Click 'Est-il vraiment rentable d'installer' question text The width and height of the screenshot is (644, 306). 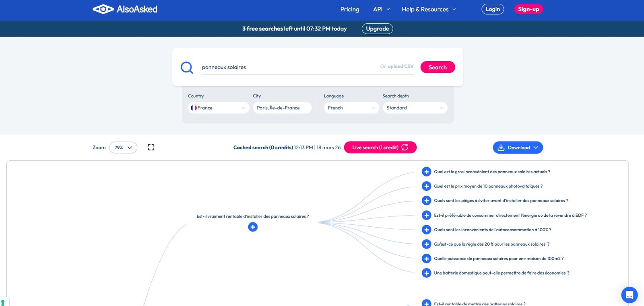point(253,216)
